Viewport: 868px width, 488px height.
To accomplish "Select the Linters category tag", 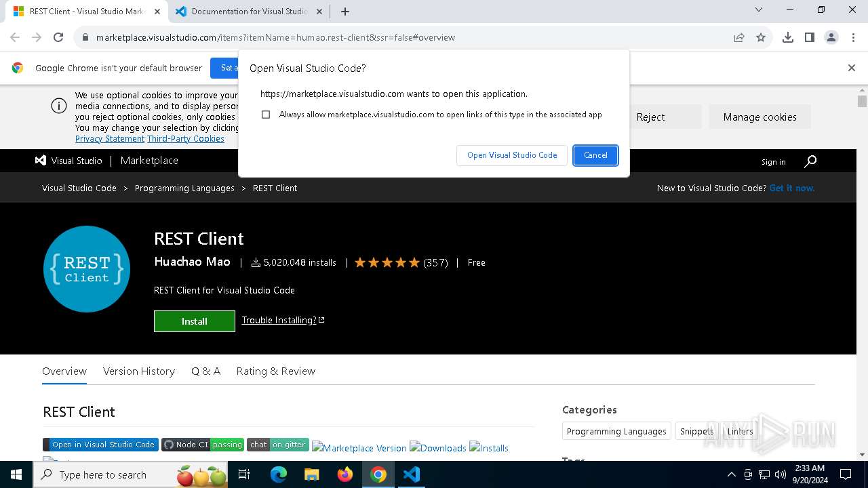I will (740, 431).
